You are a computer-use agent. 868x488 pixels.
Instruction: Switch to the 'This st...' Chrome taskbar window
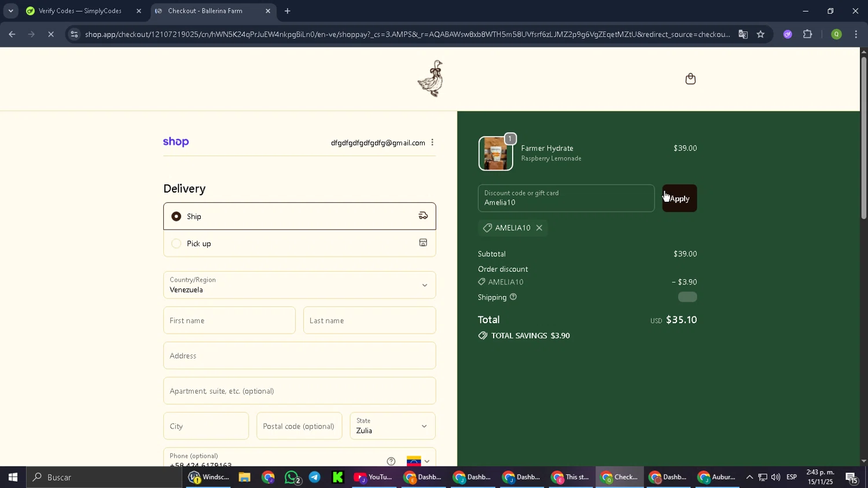click(x=571, y=477)
